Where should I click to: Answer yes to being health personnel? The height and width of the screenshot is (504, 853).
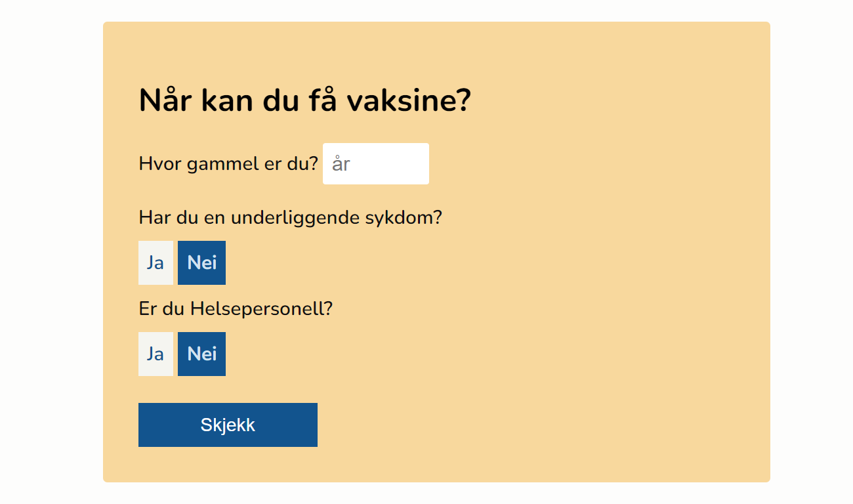click(156, 354)
